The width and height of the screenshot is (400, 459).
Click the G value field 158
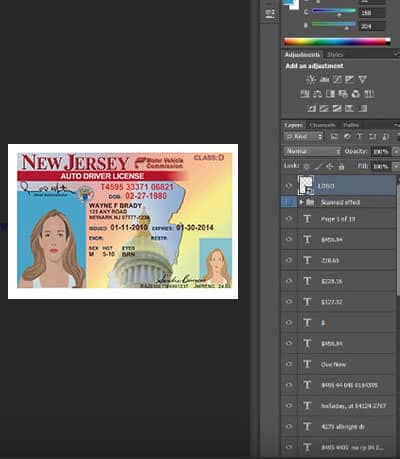372,13
